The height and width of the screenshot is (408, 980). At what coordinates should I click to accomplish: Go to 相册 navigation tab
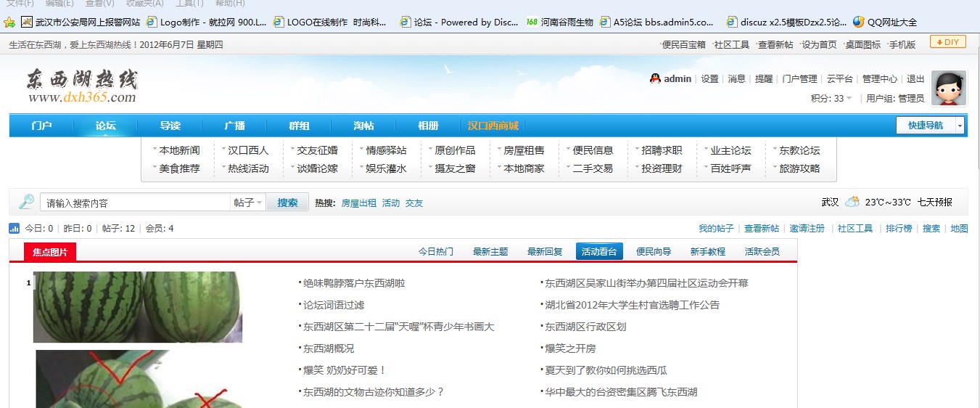coord(429,126)
